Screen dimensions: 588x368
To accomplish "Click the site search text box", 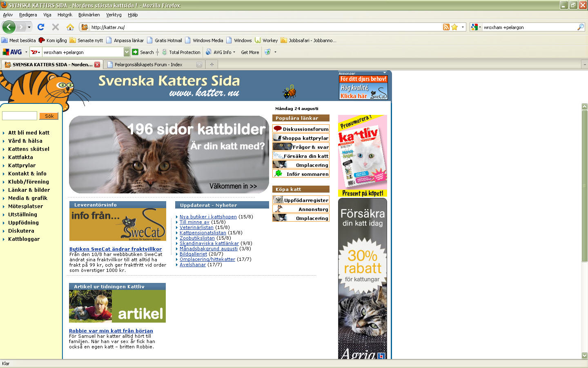I will [x=20, y=116].
